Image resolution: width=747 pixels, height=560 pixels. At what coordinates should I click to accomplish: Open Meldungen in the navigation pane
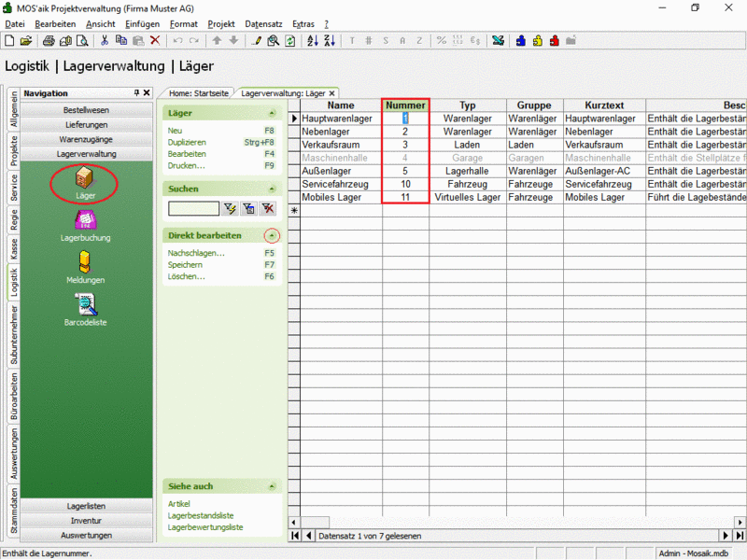pyautogui.click(x=85, y=268)
